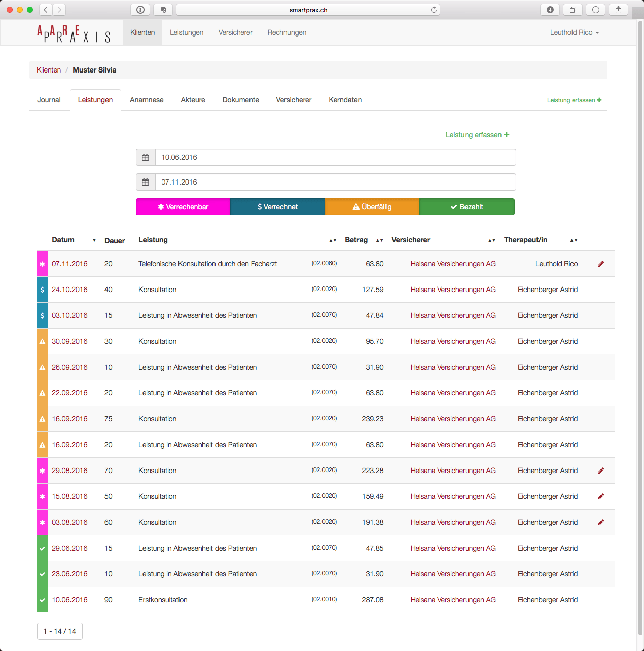Switch to the Anamnese tab

[147, 100]
